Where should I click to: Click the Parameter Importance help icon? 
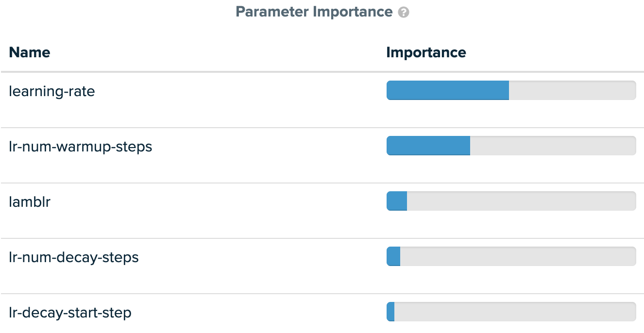[x=404, y=13]
